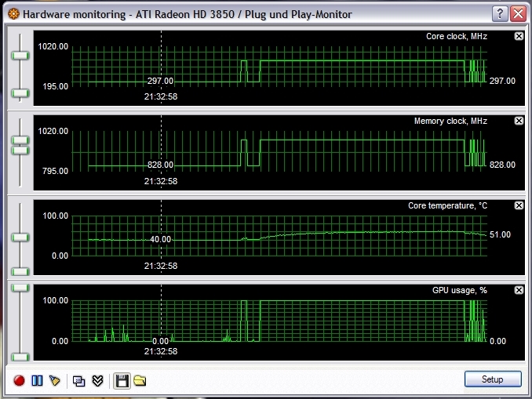
Task: Adjust Core clock lower range slider handle
Action: 20,92
